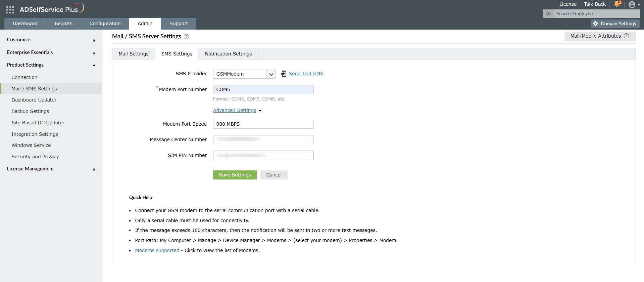The image size is (644, 282).
Task: Select Backup Settings in the sidebar
Action: pyautogui.click(x=30, y=111)
